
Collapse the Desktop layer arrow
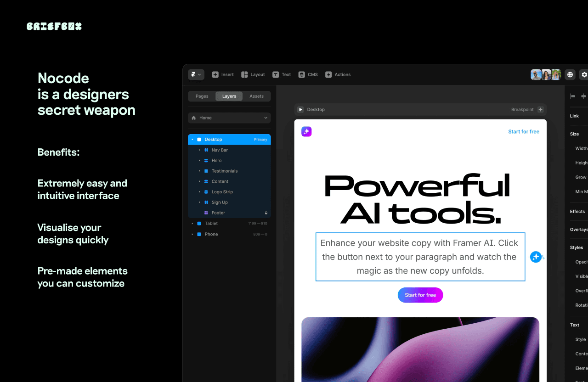tap(192, 140)
